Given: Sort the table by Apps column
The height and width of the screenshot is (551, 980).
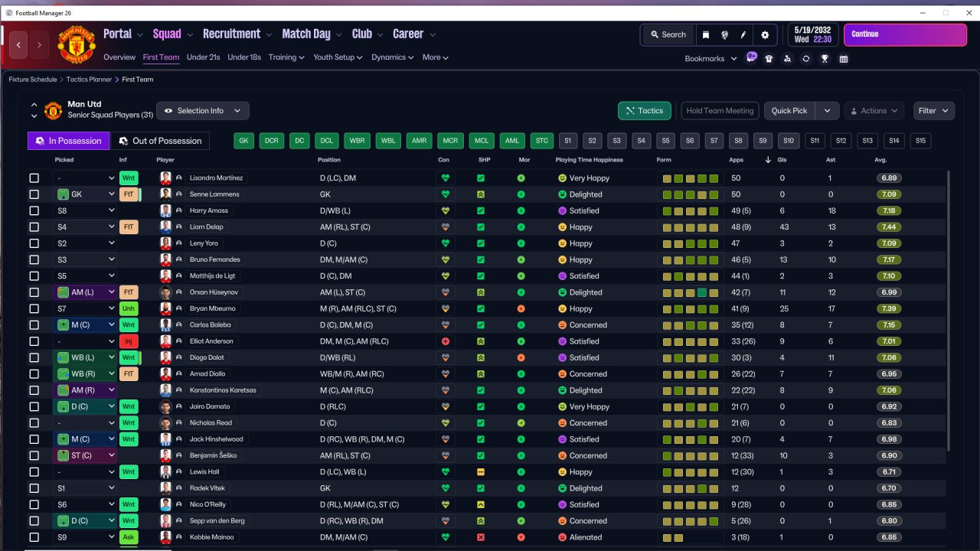Looking at the screenshot, I should tap(737, 160).
